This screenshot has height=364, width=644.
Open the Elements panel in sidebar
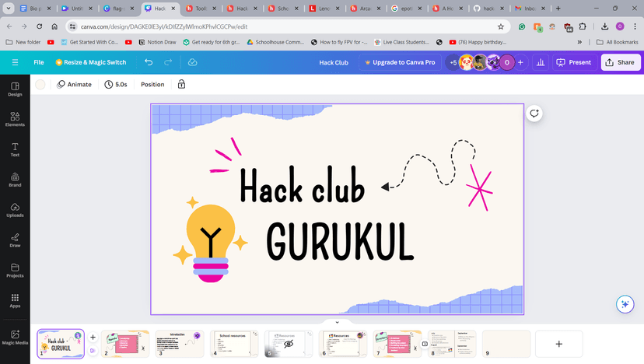point(15,119)
